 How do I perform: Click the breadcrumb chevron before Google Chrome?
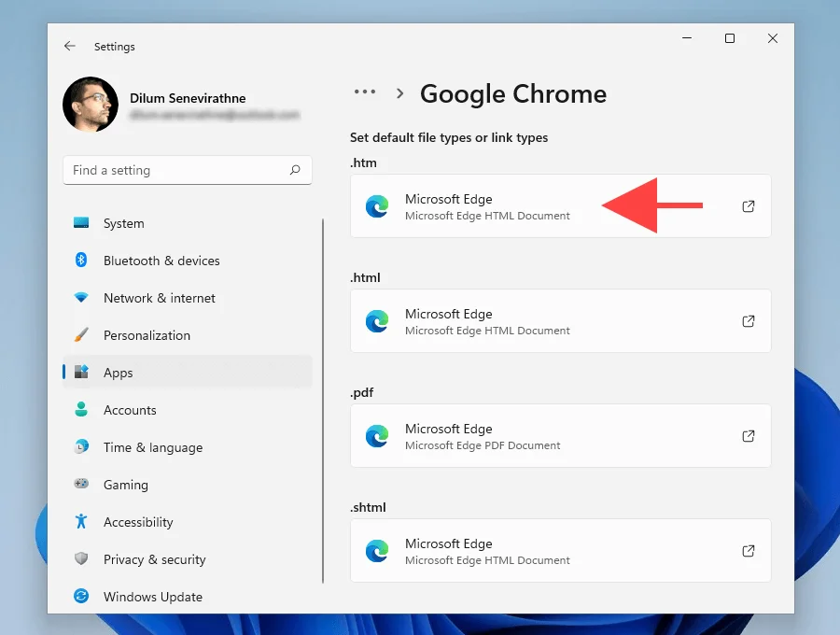399,93
